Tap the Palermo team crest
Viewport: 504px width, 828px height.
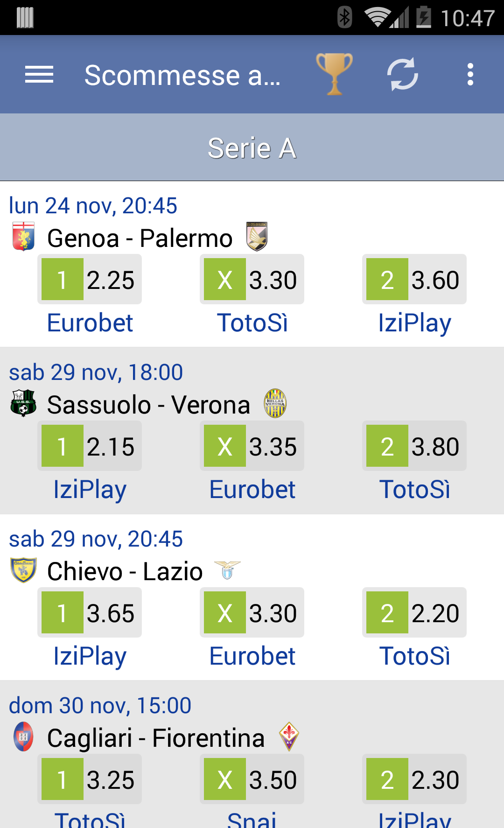point(257,236)
